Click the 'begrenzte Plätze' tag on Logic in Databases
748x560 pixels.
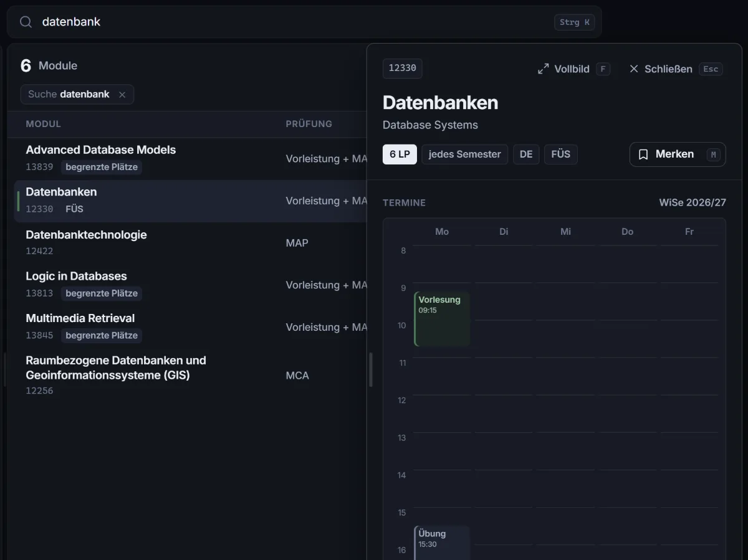point(102,293)
